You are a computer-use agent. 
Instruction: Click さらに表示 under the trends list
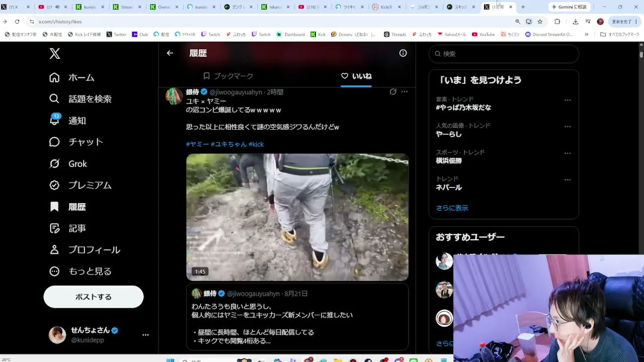[452, 208]
